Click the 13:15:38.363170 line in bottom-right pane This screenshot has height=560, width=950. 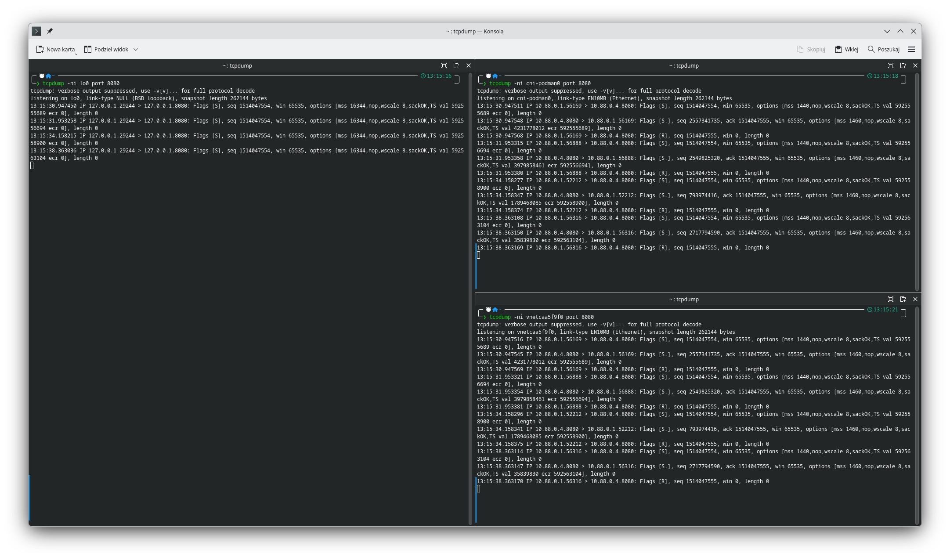point(623,481)
